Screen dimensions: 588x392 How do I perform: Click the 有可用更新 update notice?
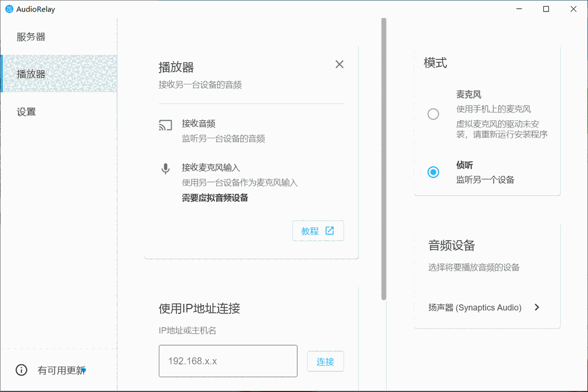point(61,370)
